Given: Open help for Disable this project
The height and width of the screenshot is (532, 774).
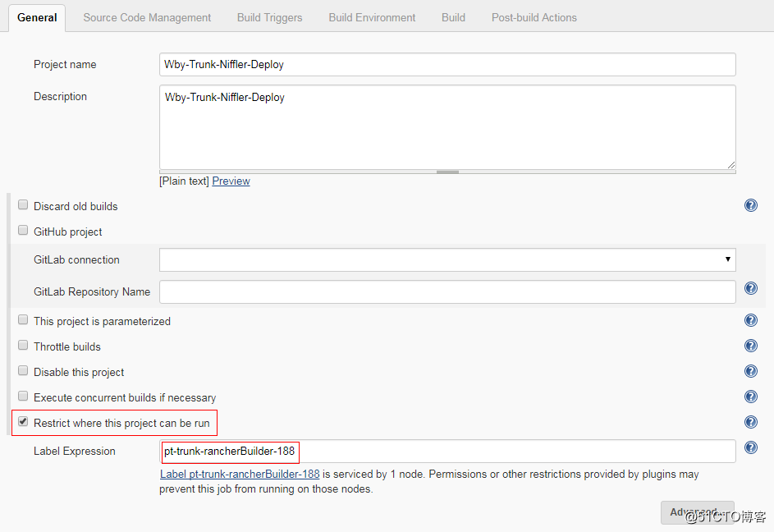Looking at the screenshot, I should tap(751, 371).
